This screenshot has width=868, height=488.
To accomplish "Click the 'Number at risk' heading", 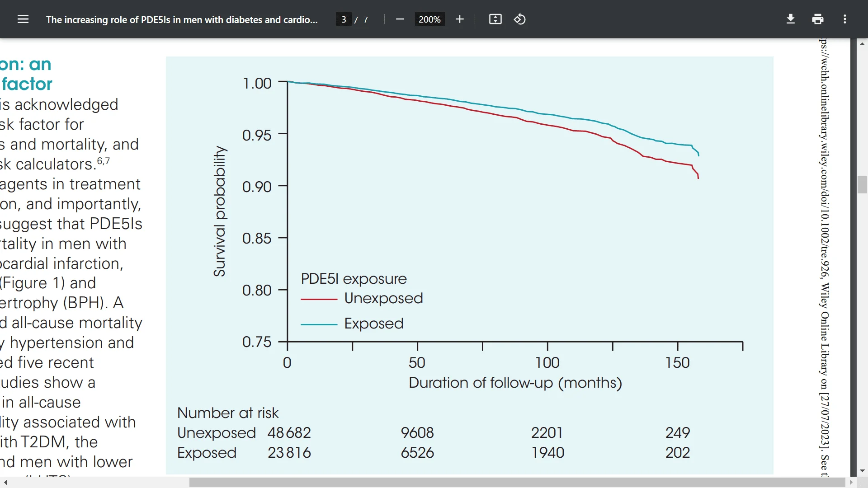I will [228, 413].
